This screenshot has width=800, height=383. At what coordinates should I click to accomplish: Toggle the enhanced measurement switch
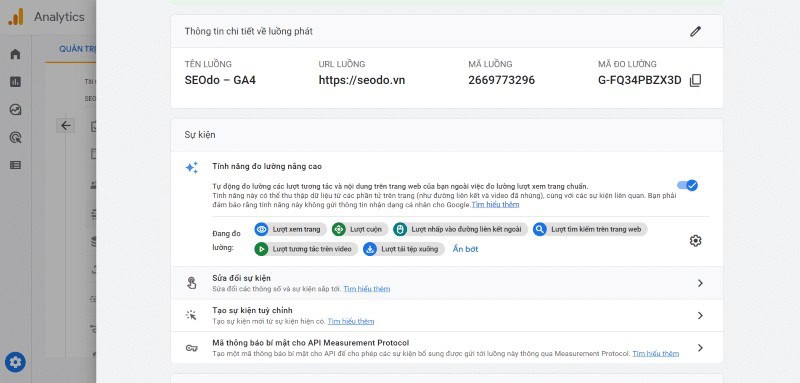click(x=687, y=185)
